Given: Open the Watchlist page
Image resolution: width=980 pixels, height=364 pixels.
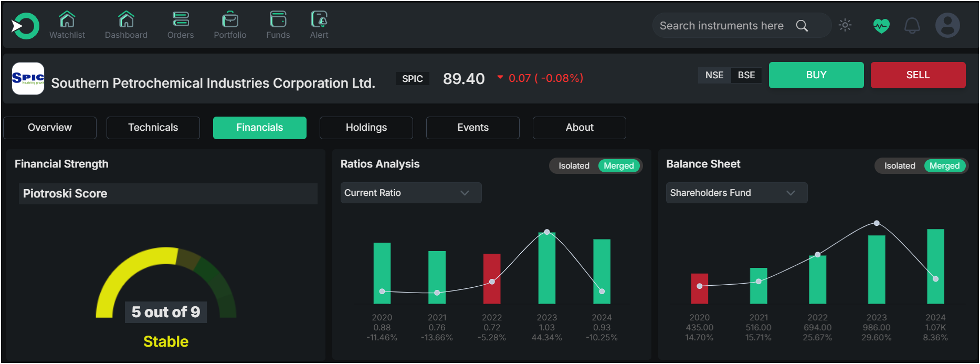Looking at the screenshot, I should [67, 25].
